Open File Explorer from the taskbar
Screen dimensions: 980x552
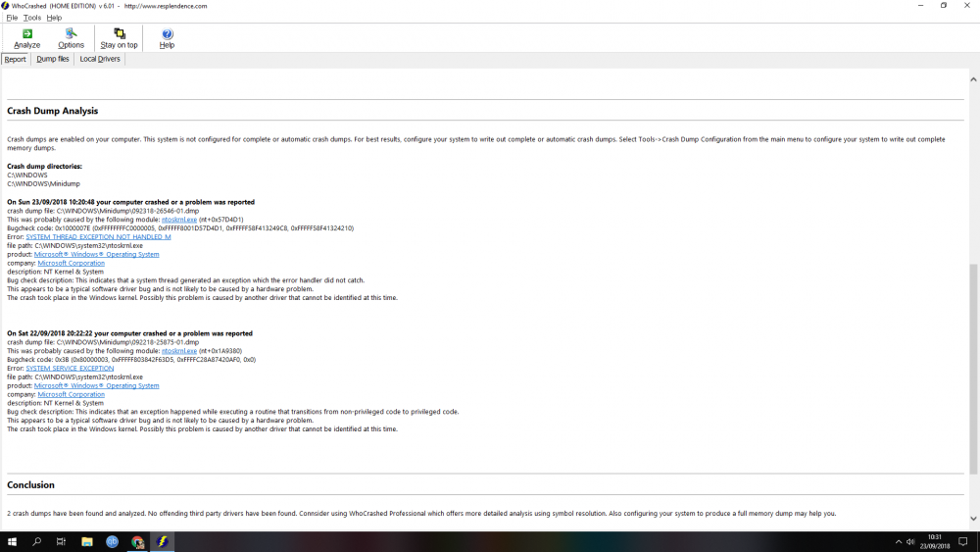87,542
